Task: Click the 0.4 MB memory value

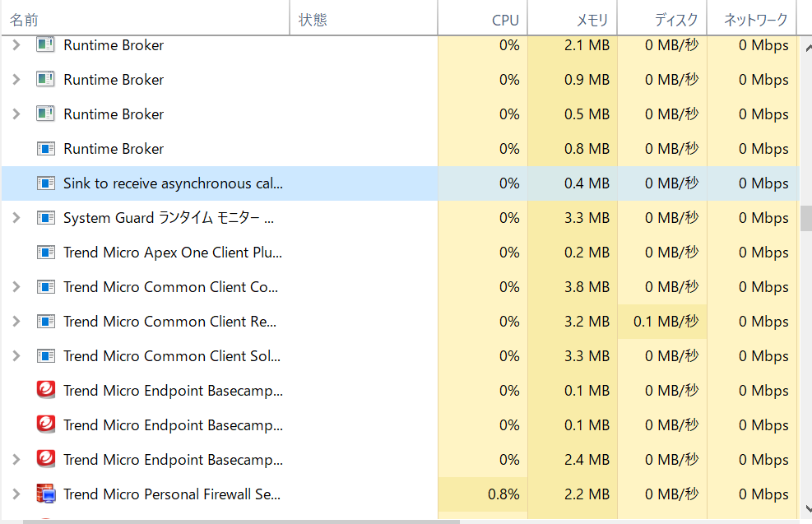Action: tap(587, 183)
